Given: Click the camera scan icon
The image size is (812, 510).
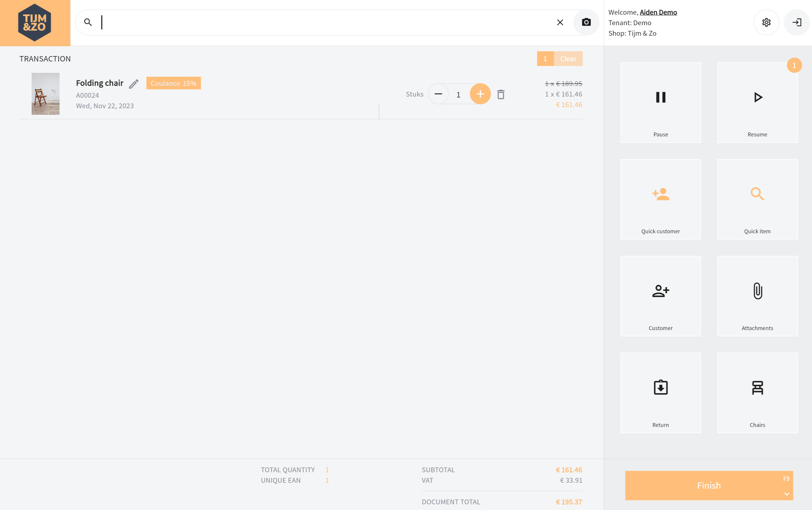Looking at the screenshot, I should (586, 22).
